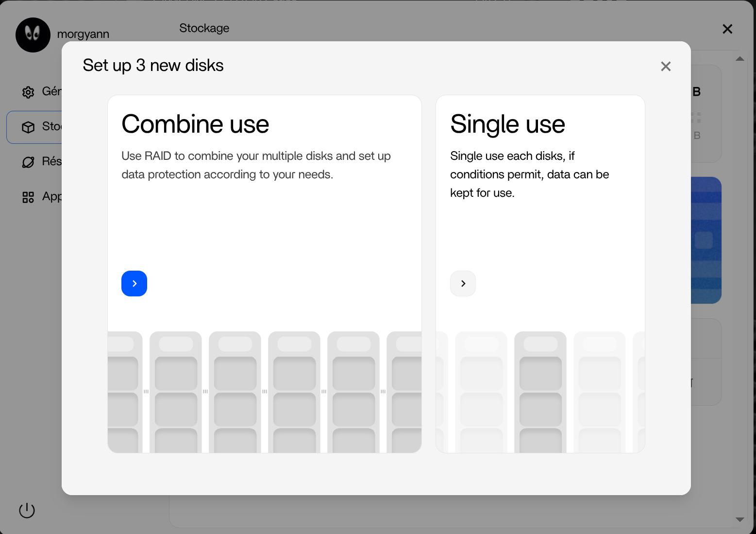Open Network settings via the planet icon
Viewport: 756px width, 534px height.
click(28, 162)
